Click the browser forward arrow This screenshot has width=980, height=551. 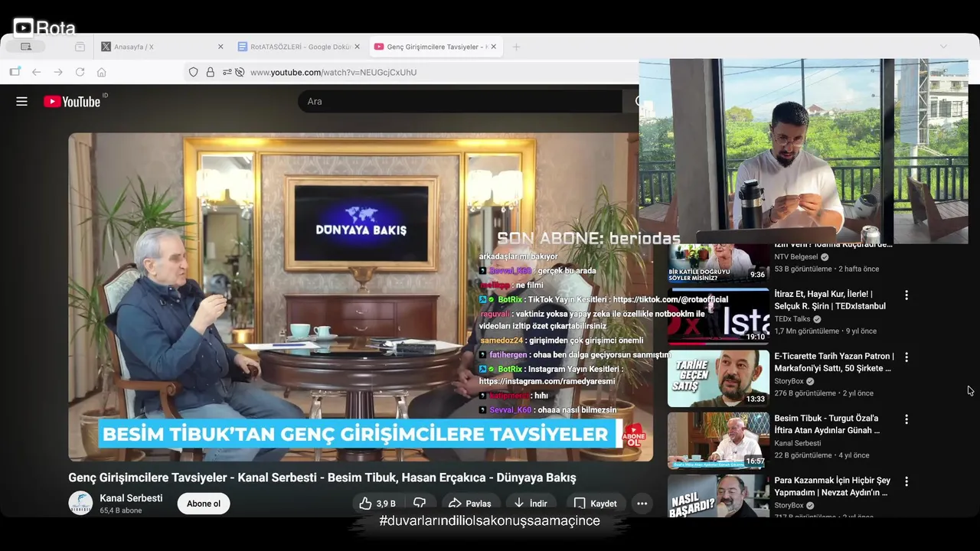coord(58,72)
